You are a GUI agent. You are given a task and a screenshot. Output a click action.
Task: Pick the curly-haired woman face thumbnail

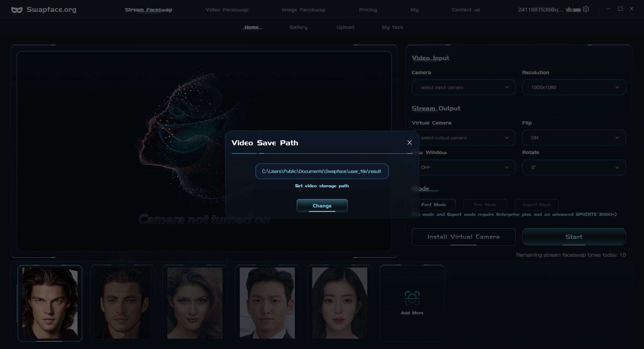click(195, 303)
